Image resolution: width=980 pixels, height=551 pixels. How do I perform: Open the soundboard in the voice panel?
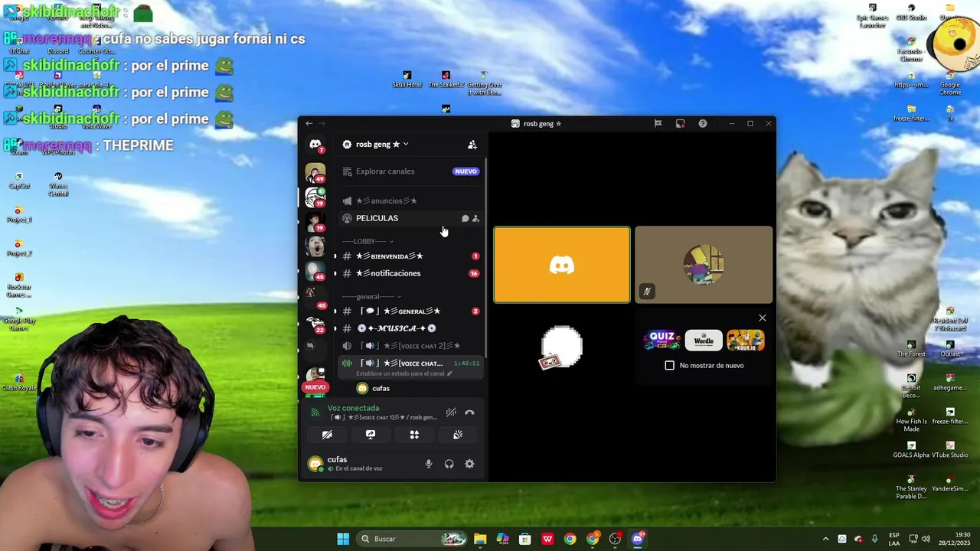[x=458, y=435]
